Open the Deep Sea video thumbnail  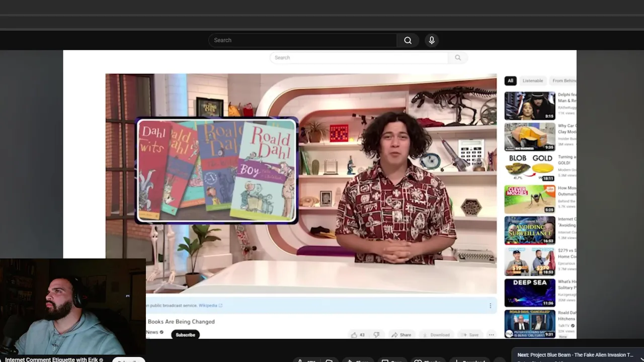tap(530, 293)
